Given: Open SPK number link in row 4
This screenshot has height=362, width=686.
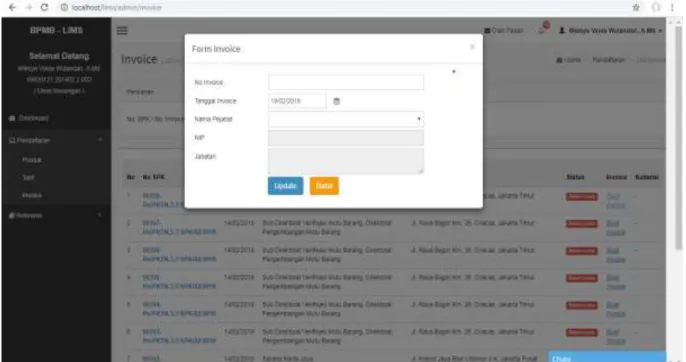Looking at the screenshot, I should pos(179,282).
